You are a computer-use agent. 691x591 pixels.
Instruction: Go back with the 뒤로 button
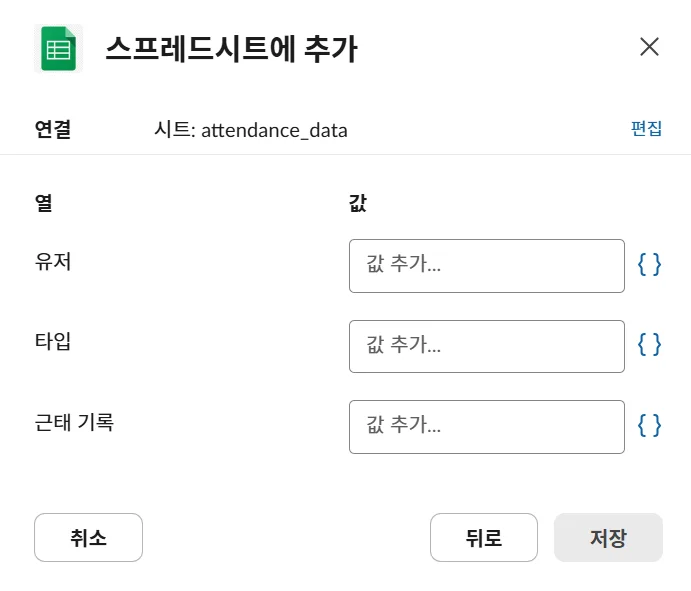tap(483, 538)
